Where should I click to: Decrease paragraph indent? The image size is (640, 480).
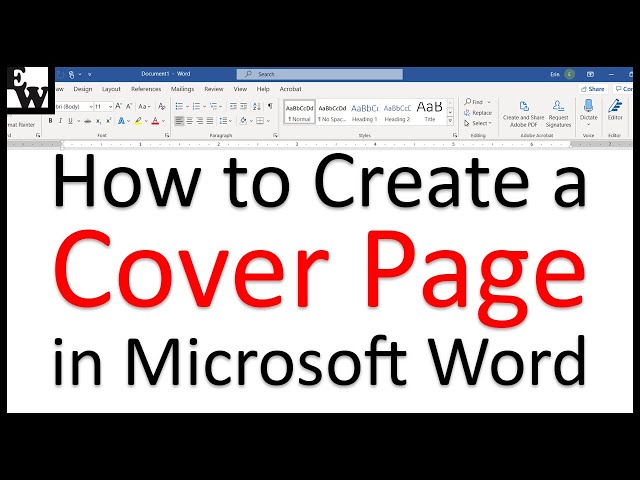click(233, 107)
